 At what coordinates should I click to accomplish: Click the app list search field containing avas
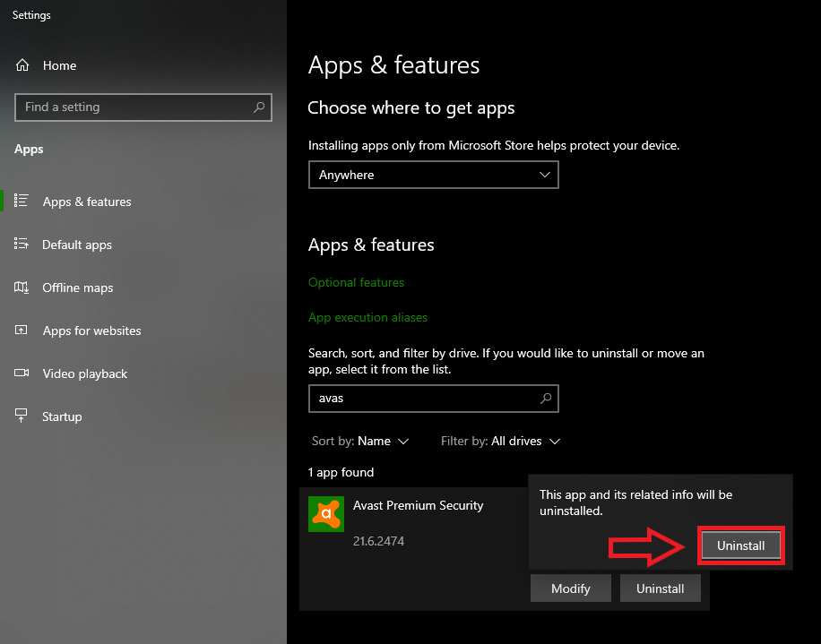click(x=434, y=399)
